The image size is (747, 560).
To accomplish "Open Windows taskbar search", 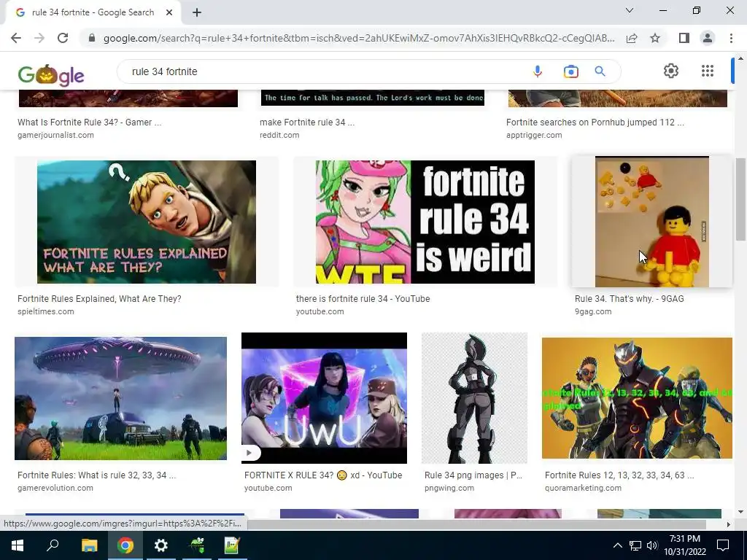I will tap(53, 545).
